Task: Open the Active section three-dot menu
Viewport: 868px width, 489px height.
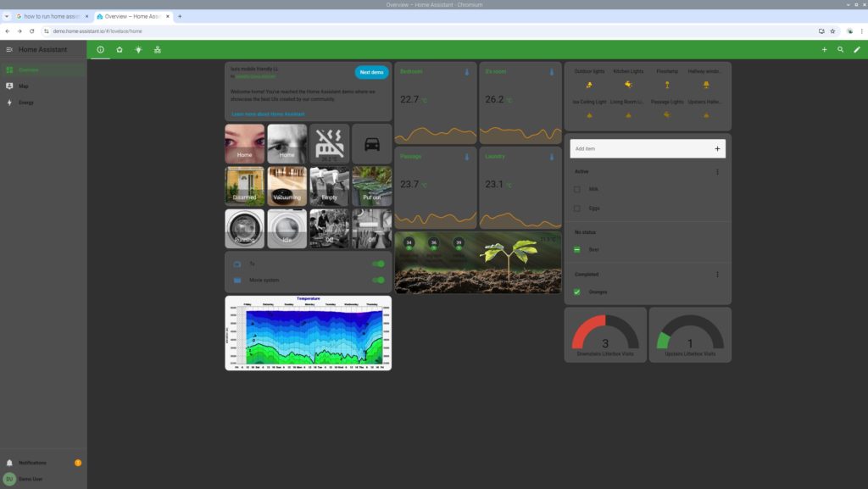Action: click(x=717, y=171)
